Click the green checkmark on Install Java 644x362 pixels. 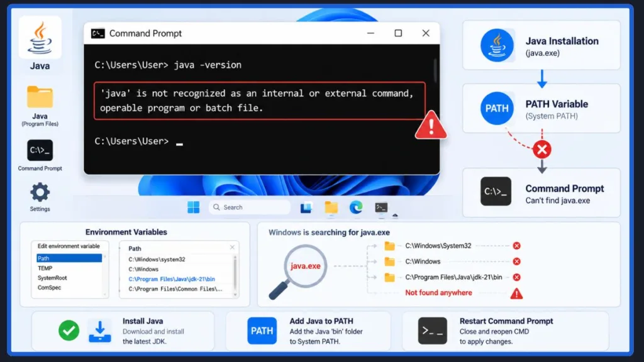69,331
